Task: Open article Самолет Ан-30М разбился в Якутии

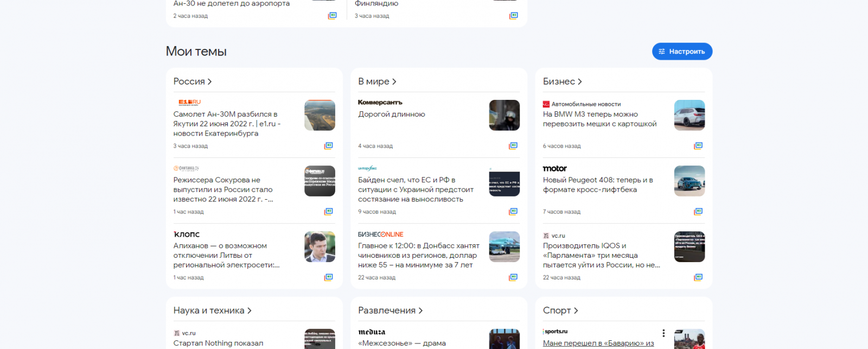Action: (227, 124)
